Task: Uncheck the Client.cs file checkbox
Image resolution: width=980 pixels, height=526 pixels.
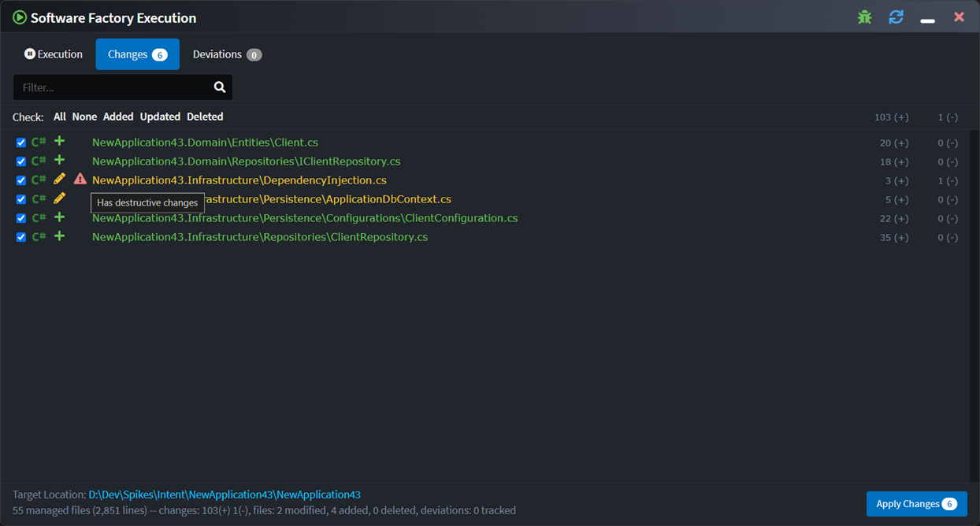Action: point(21,143)
